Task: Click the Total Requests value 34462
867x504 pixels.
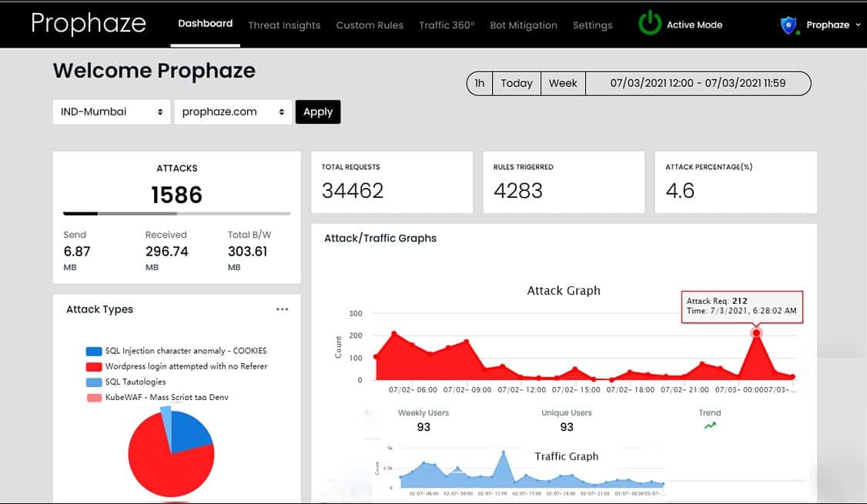Action: [x=353, y=191]
